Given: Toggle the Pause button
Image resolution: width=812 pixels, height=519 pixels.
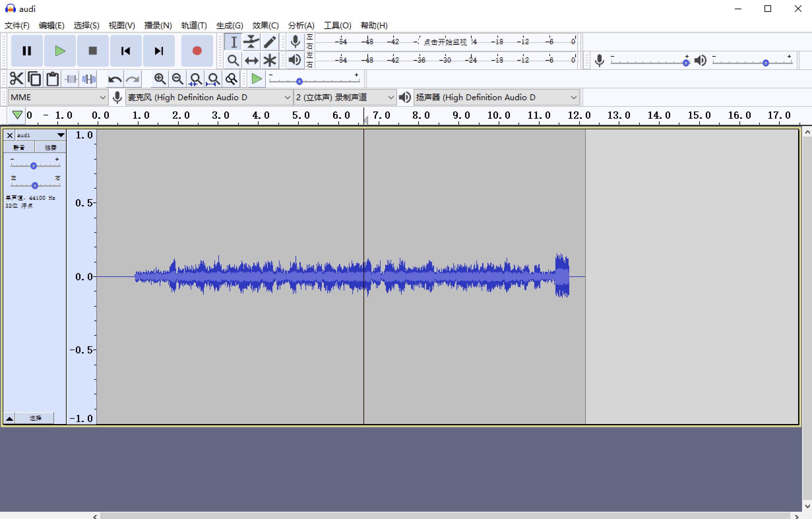Looking at the screenshot, I should click(27, 51).
